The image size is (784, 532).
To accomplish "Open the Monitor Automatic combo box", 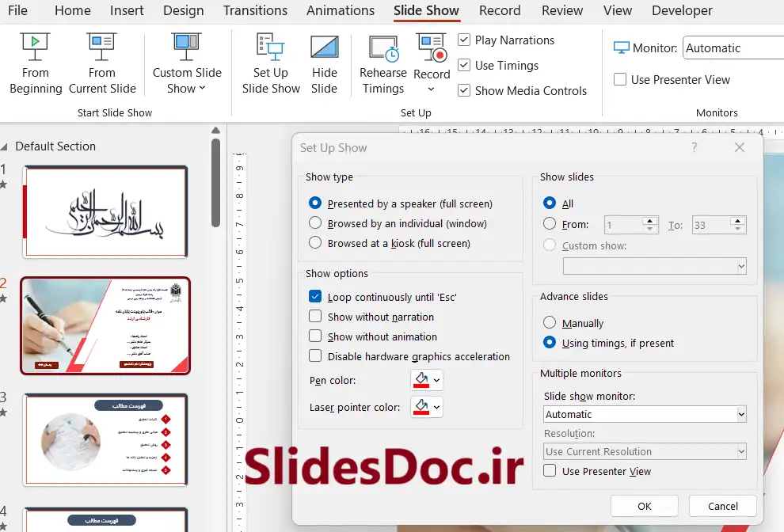I will [733, 48].
